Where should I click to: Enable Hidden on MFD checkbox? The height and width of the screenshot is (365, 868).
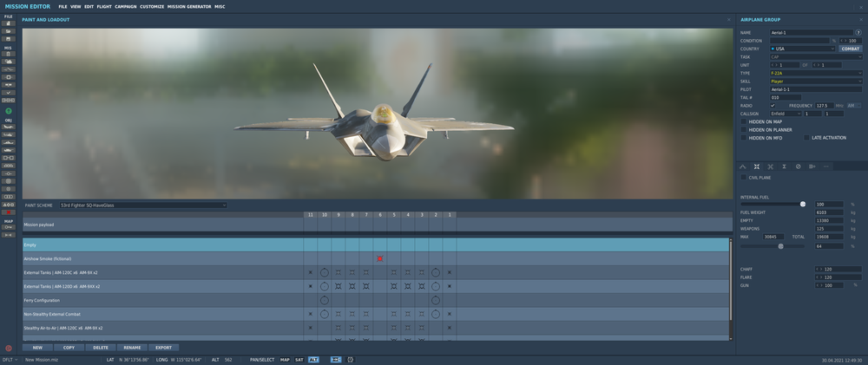[744, 138]
